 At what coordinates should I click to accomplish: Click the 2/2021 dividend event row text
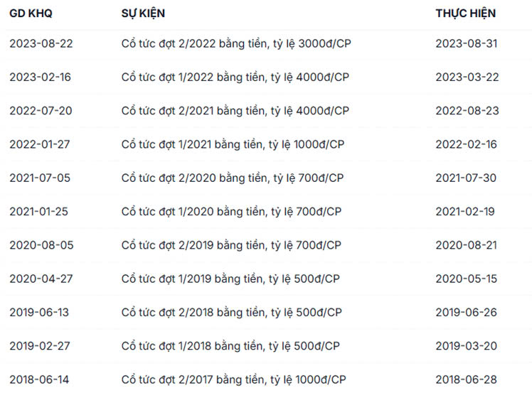235,110
